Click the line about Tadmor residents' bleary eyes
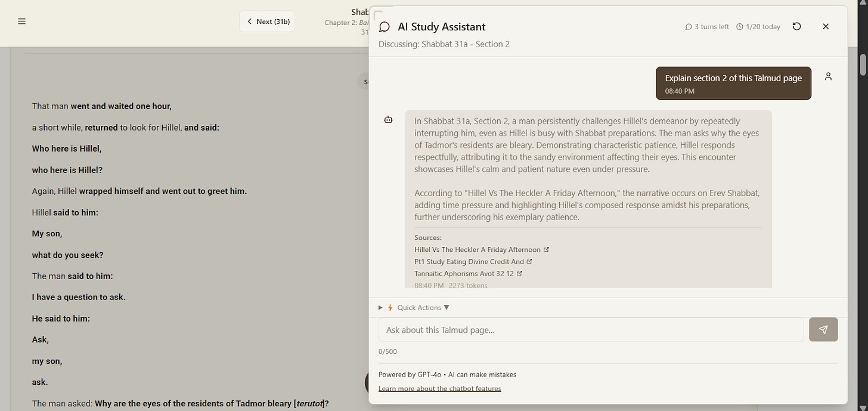 click(181, 403)
